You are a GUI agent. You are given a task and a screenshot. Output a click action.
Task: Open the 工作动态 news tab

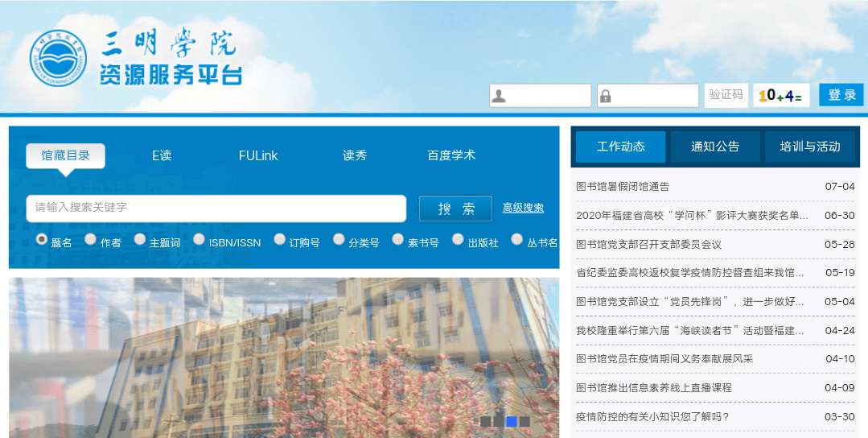(x=620, y=147)
